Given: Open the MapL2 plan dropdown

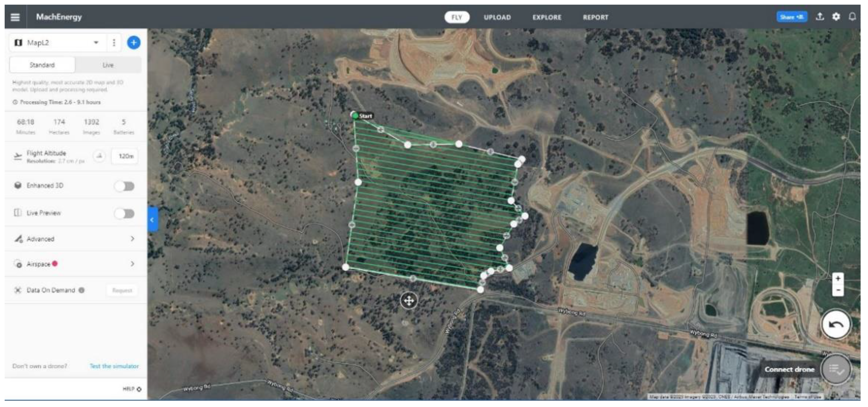Looking at the screenshot, I should [96, 43].
